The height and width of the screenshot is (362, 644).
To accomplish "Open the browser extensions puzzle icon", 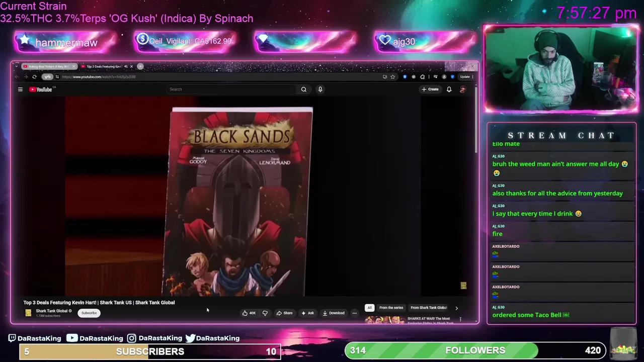I will tap(423, 77).
